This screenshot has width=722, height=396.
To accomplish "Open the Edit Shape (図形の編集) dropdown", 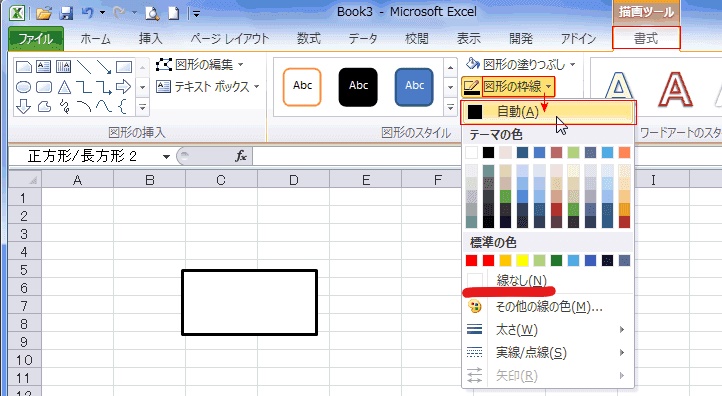I will [200, 64].
